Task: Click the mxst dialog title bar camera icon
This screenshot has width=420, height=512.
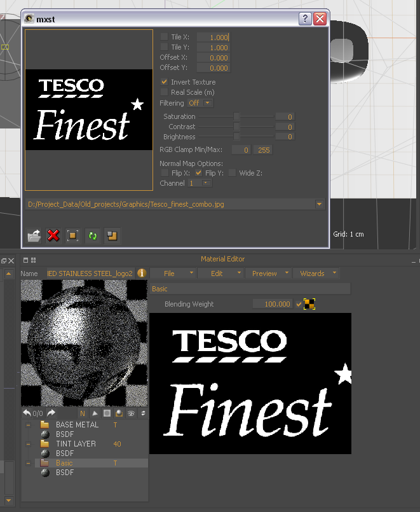Action: tap(29, 18)
